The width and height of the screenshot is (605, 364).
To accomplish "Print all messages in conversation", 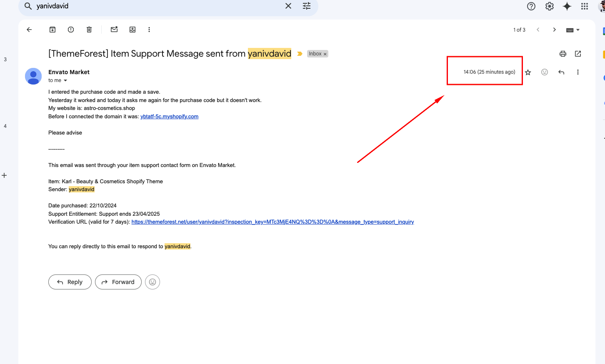I will 563,54.
